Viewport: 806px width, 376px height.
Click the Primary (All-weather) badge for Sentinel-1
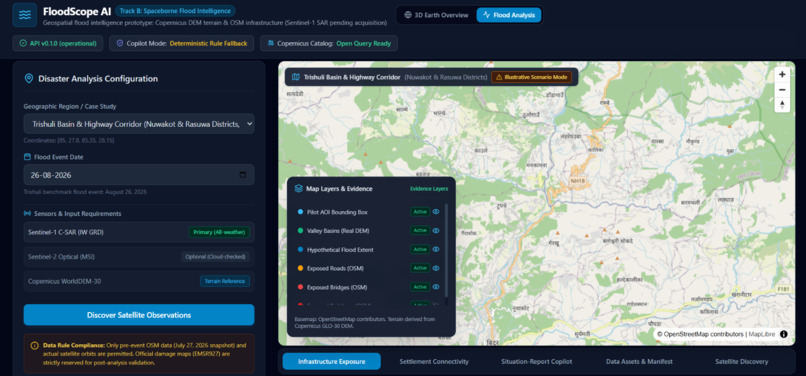click(x=219, y=232)
